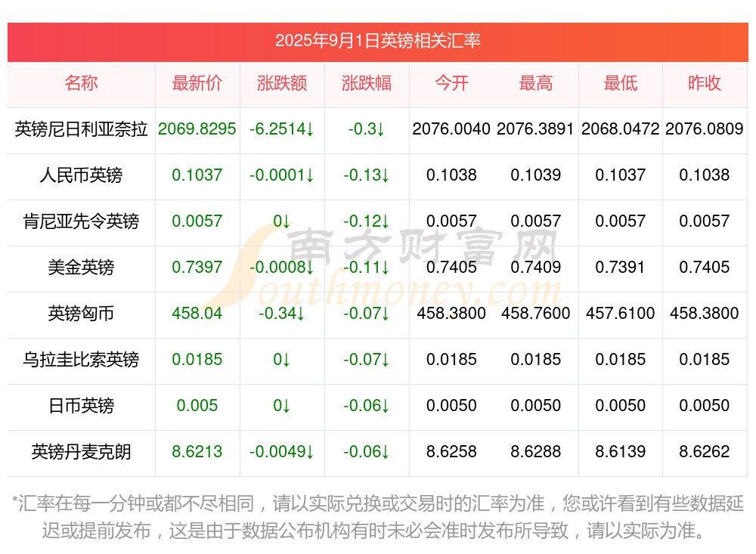Click change amount -0.0008↓
Image resolution: width=756 pixels, height=554 pixels.
(282, 267)
